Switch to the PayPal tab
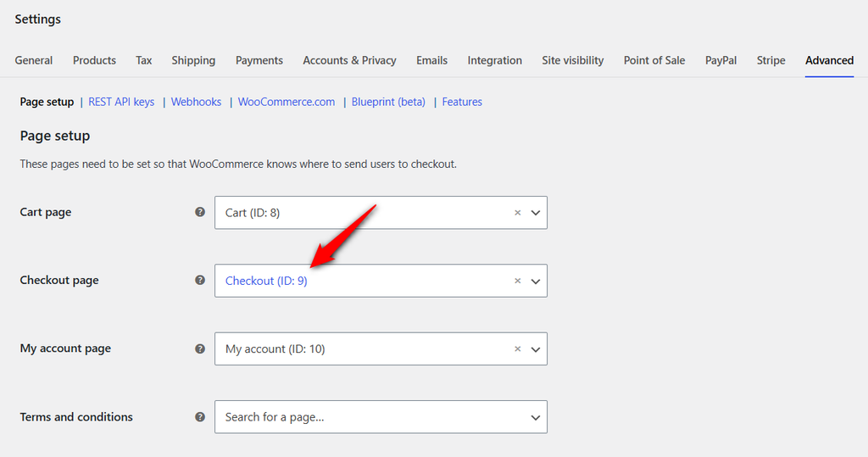The width and height of the screenshot is (868, 457). click(721, 60)
